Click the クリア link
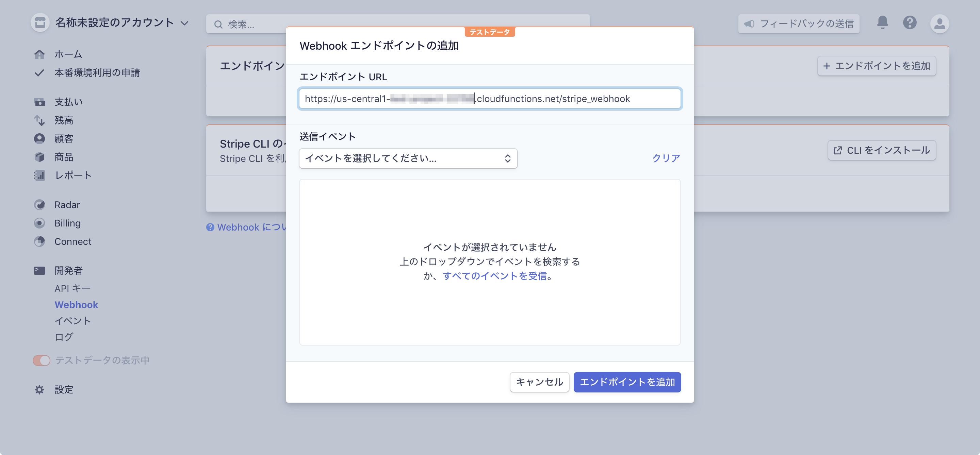980x455 pixels. 666,158
